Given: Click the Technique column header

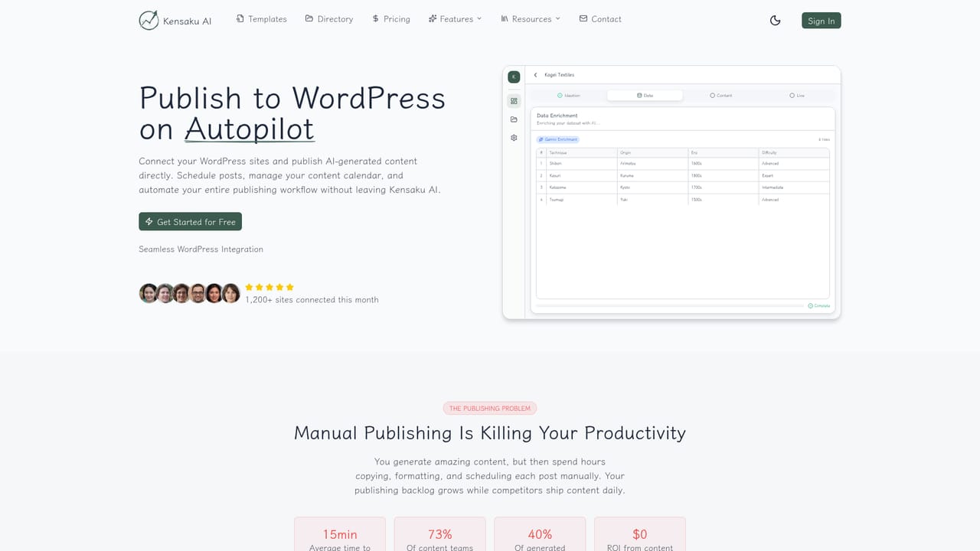Looking at the screenshot, I should coord(582,153).
